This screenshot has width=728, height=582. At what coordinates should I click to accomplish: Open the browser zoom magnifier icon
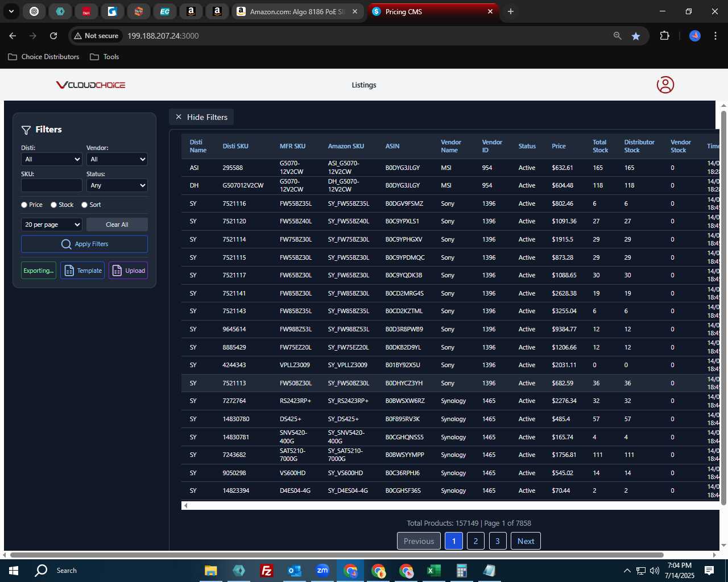point(617,36)
